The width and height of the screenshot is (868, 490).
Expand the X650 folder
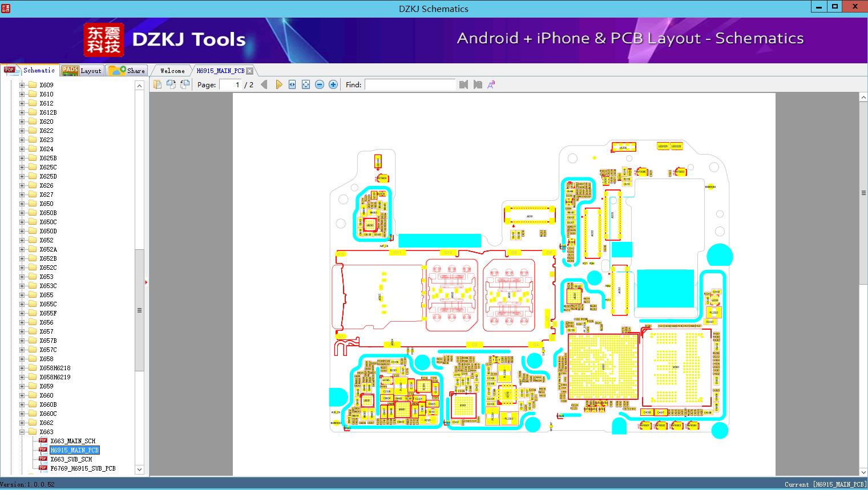click(22, 204)
